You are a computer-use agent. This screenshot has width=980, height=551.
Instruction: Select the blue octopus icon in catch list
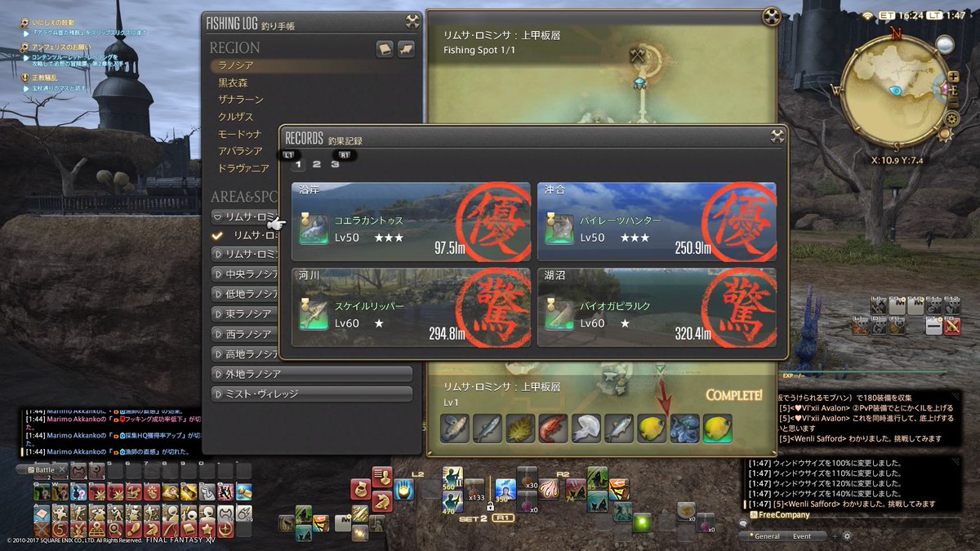pos(684,429)
